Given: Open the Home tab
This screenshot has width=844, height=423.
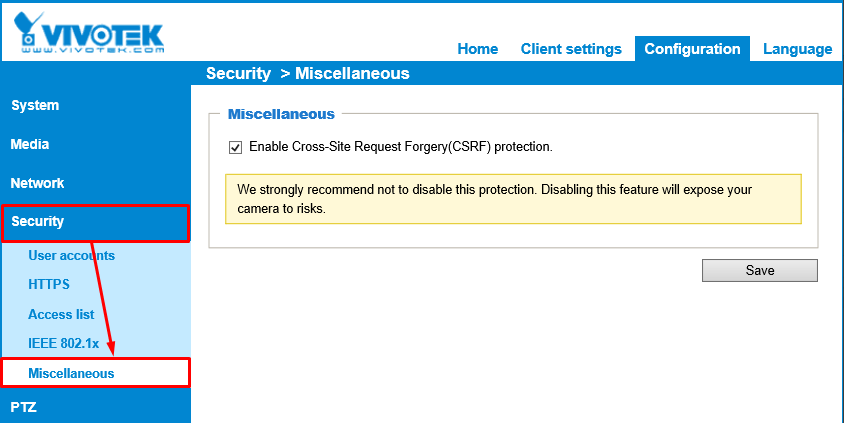Looking at the screenshot, I should (x=477, y=49).
